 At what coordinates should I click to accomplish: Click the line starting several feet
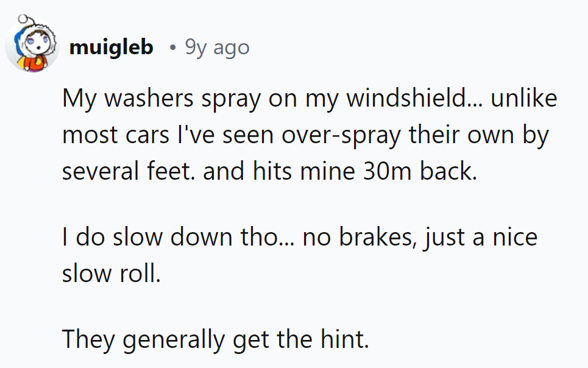point(269,171)
